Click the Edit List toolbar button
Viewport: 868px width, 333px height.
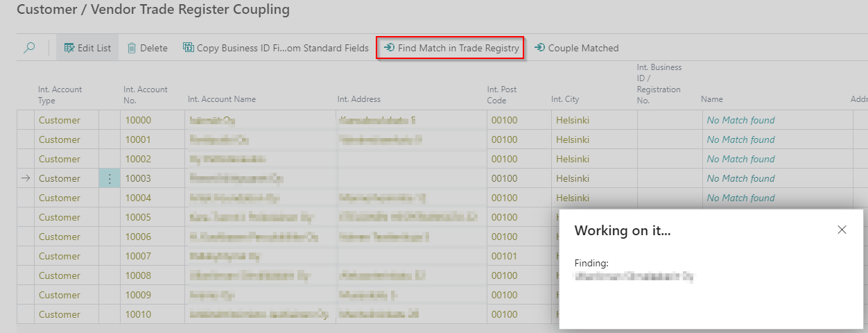click(87, 48)
